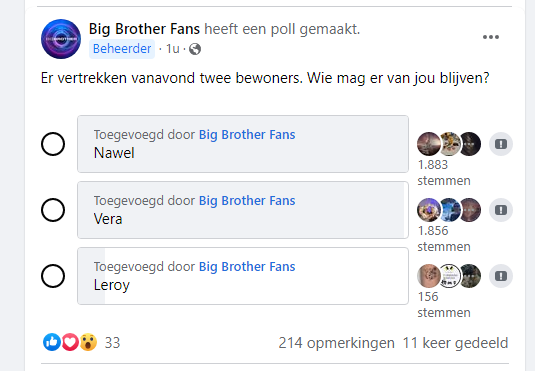View voter avatars for Nawel
The height and width of the screenshot is (371, 535).
tap(449, 144)
